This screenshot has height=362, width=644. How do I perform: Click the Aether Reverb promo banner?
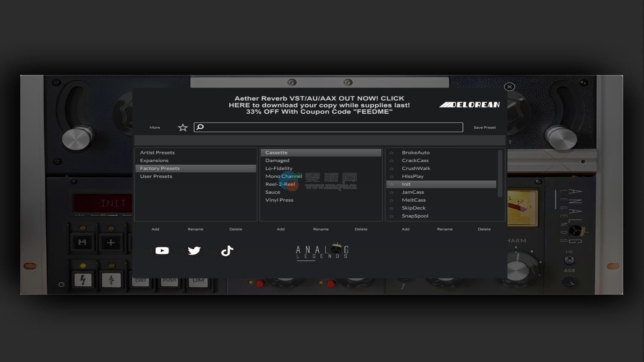point(319,105)
